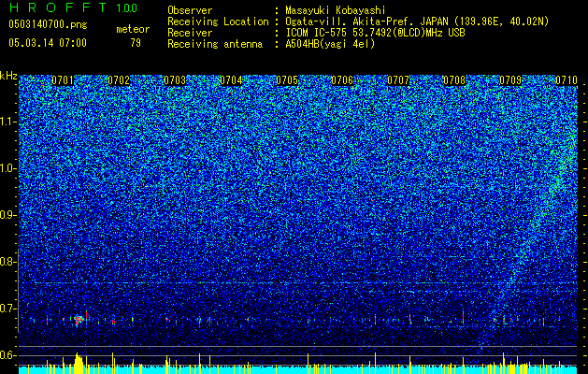Viewport: 588px width, 374px height.
Task: Click the Receiving antenna label
Action: (x=215, y=44)
